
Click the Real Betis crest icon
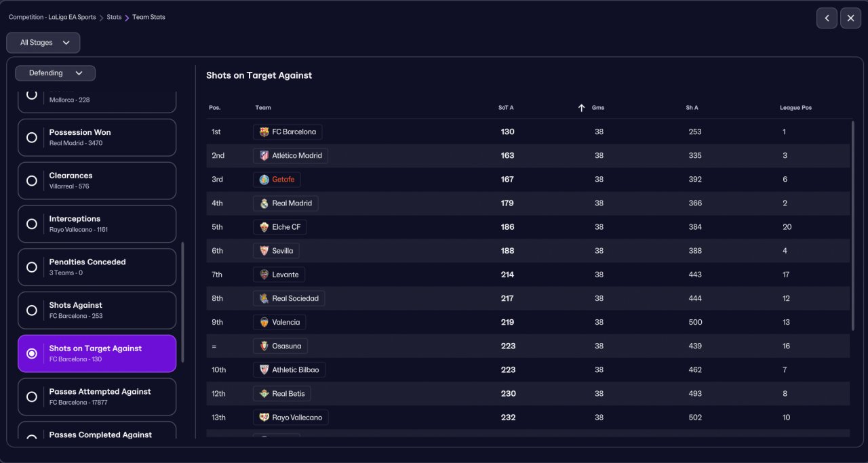point(264,394)
